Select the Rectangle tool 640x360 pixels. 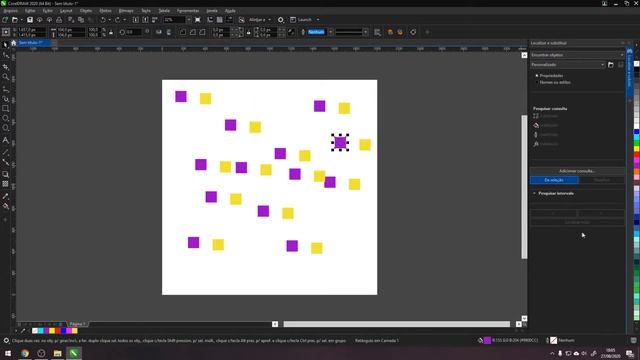tap(5, 109)
